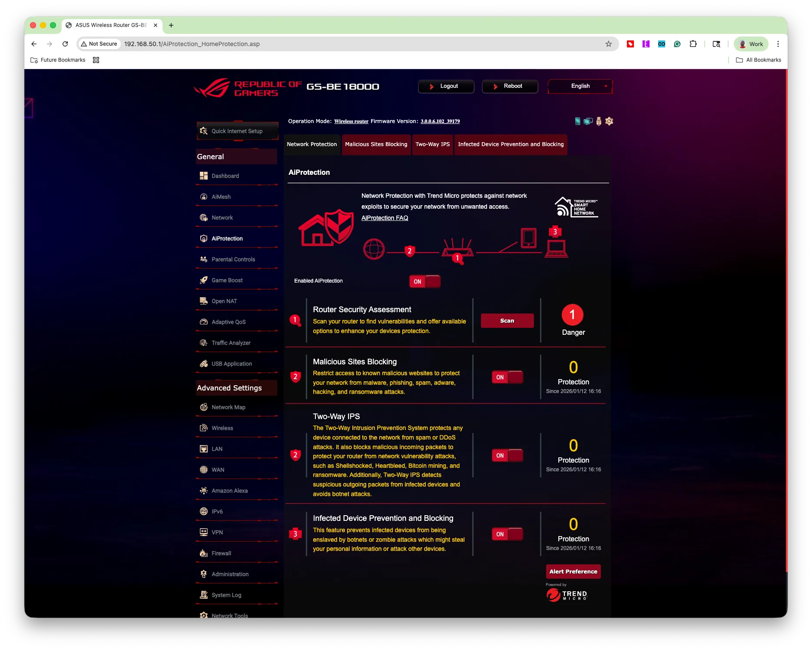Screen dimensions: 812x650
Task: Expand the Future Bookmarks folder
Action: [58, 60]
